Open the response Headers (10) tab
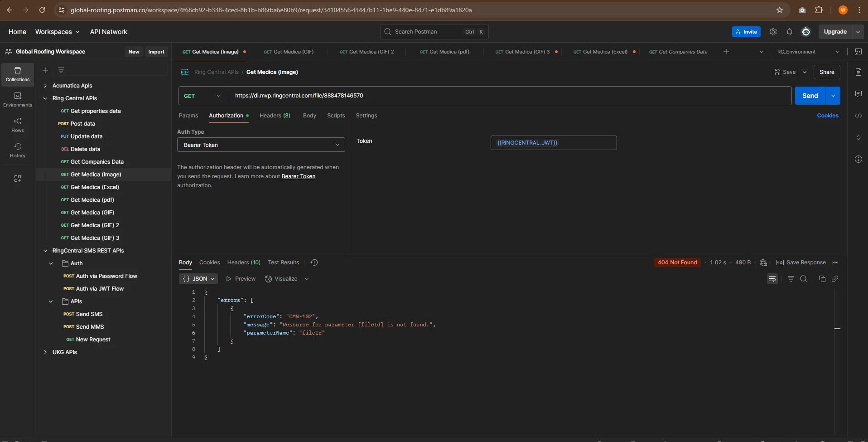 click(244, 262)
